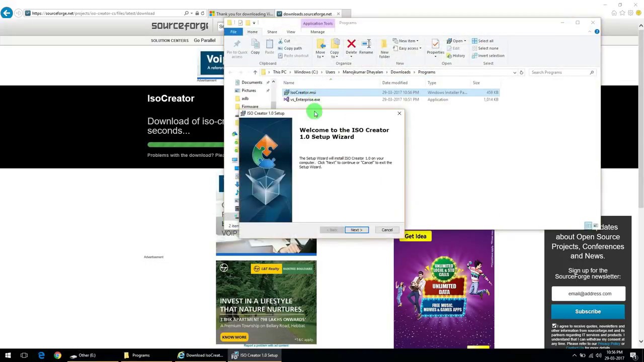
Task: Sort by the Date modified column
Action: coord(394,82)
